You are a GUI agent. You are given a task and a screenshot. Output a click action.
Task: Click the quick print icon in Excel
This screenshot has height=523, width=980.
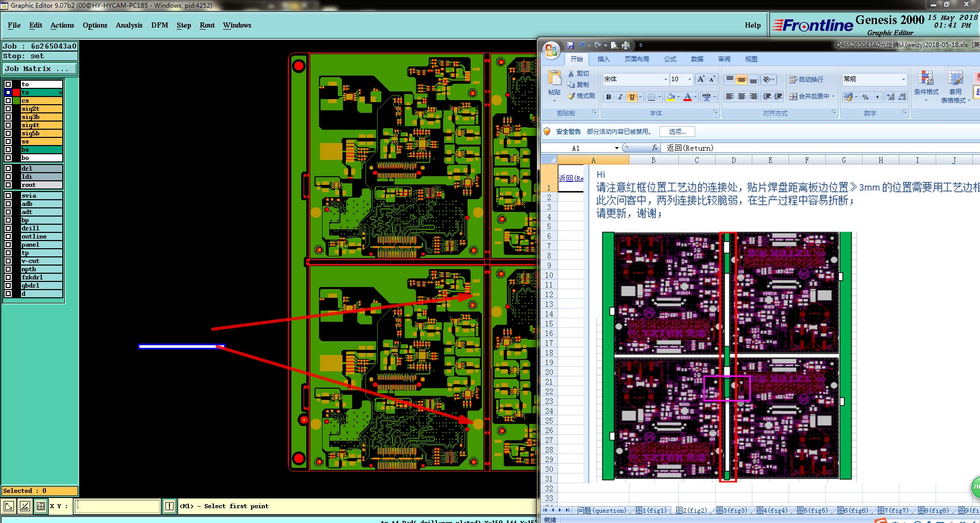point(626,45)
